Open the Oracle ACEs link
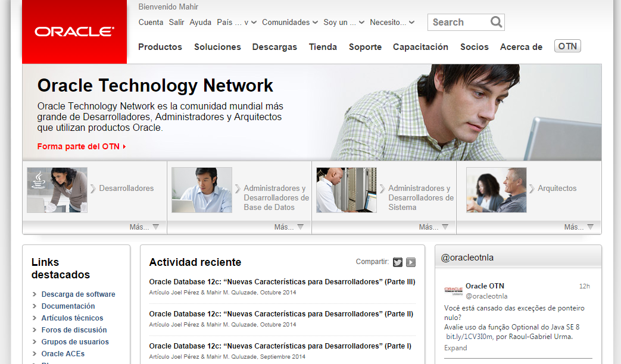 tap(63, 354)
